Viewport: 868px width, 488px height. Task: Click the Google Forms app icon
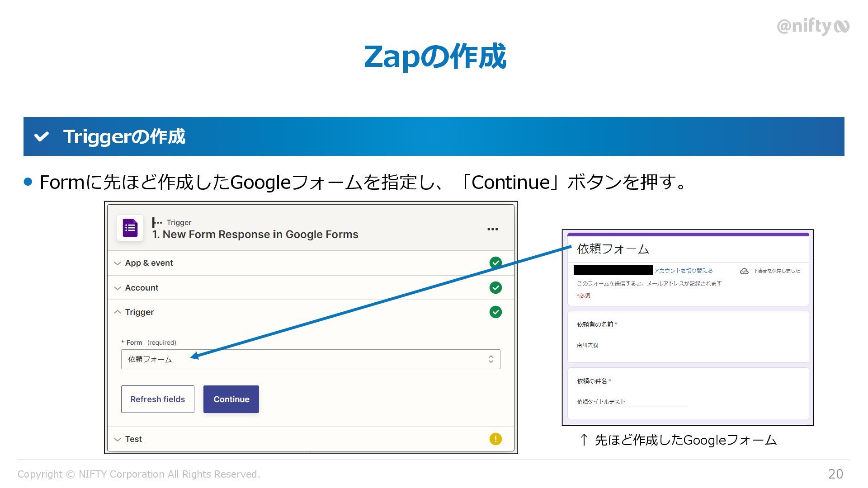pos(130,228)
